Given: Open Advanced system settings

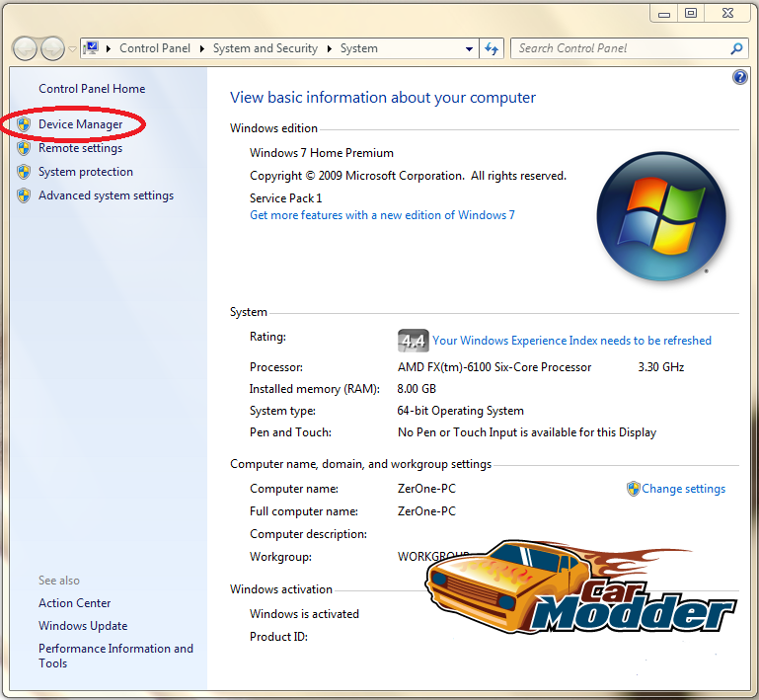Looking at the screenshot, I should (x=106, y=195).
